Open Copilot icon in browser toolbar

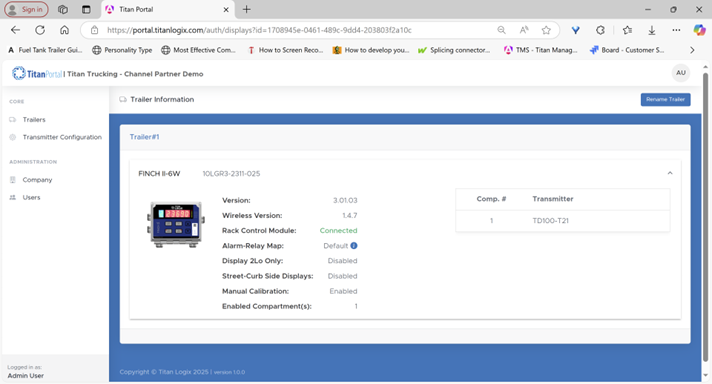[699, 30]
